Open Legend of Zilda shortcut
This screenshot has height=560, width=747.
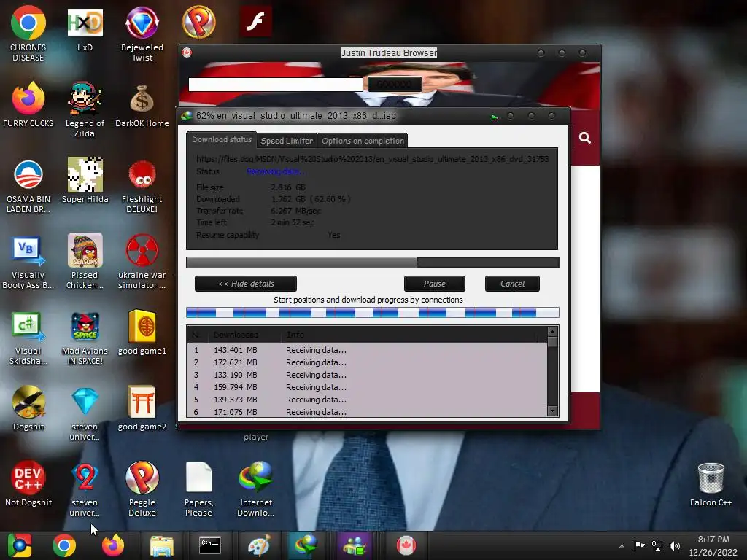(x=85, y=110)
